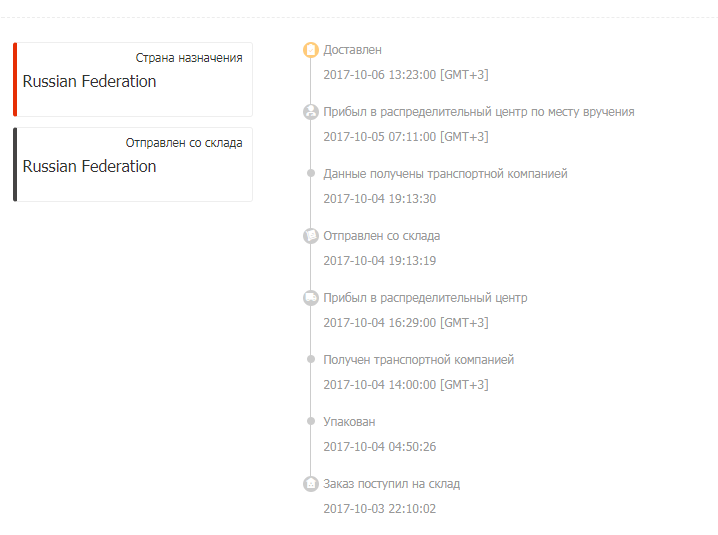Click the warehouse house icon at bottom of timeline
This screenshot has height=535, width=718.
(x=311, y=483)
